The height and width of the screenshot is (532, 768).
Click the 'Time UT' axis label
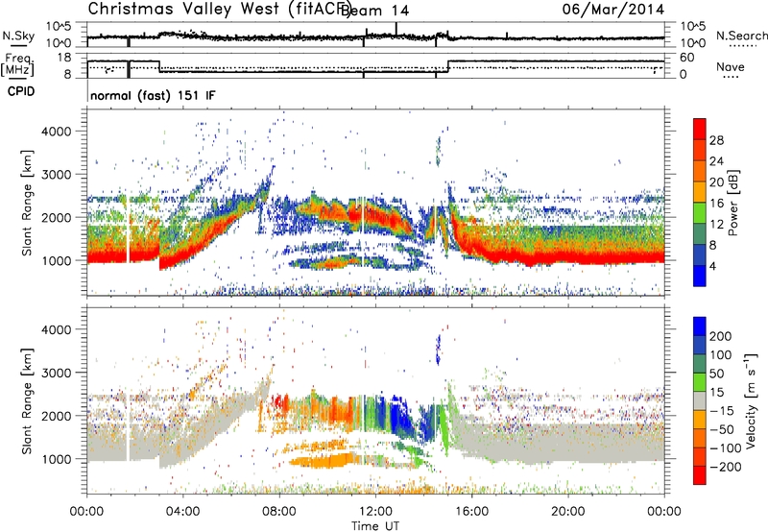coord(375,526)
